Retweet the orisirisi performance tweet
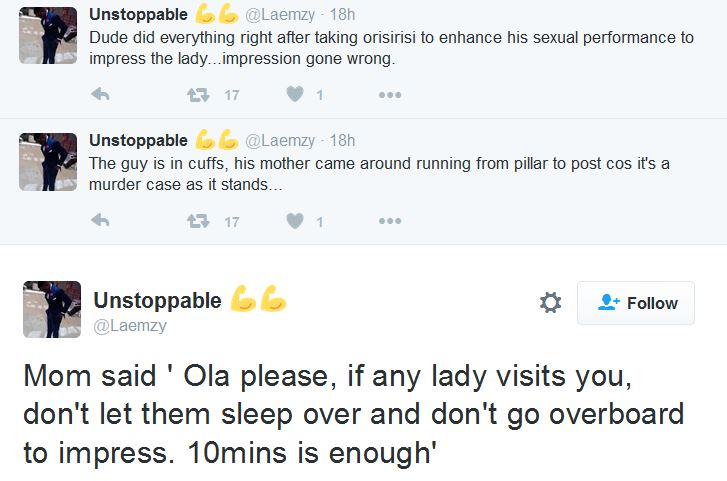The height and width of the screenshot is (481, 727). (198, 95)
